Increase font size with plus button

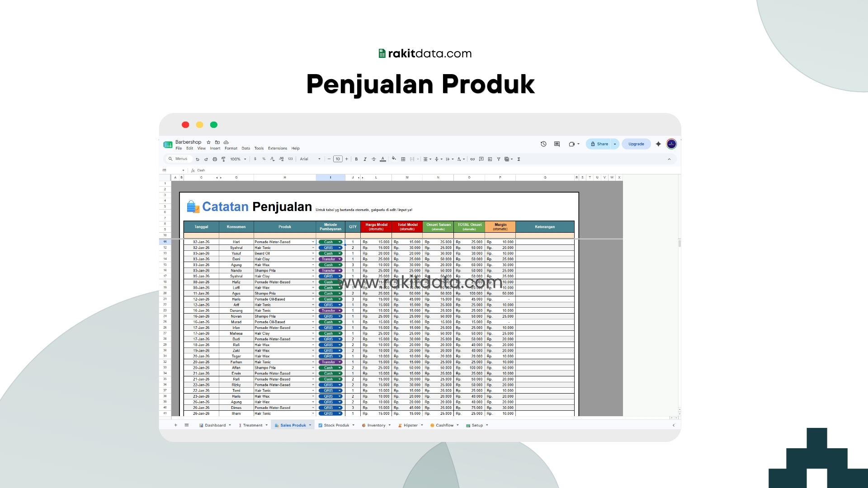(347, 159)
